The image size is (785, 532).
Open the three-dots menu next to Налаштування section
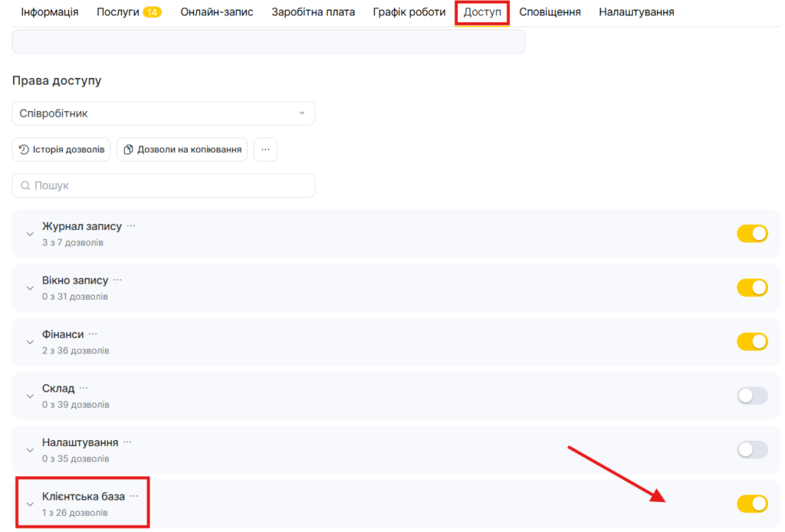click(127, 442)
